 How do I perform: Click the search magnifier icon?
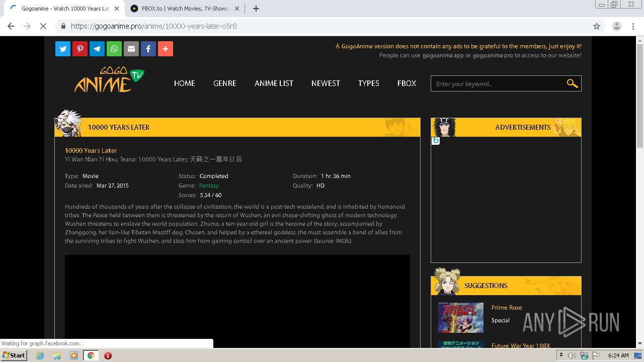572,83
